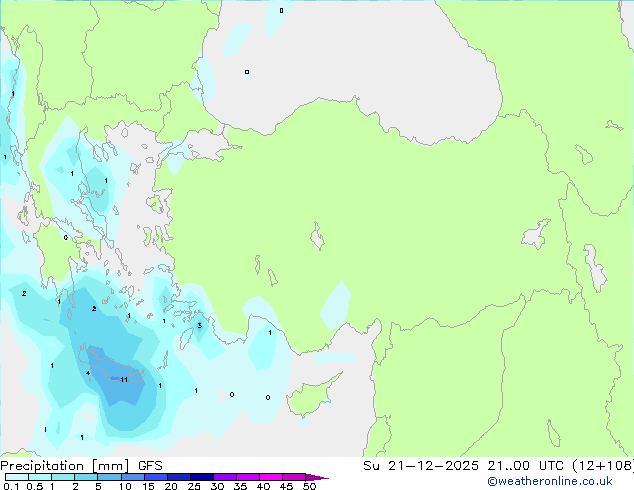Click the legend label '0.5'

35,486
